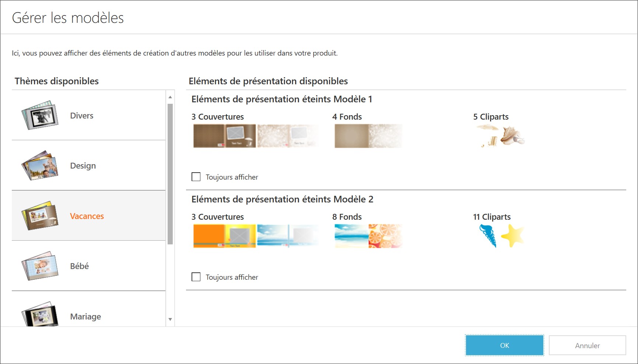638x364 pixels.
Task: Click 'Eléments de présentation éteints Modèle 1' heading
Action: coord(282,99)
